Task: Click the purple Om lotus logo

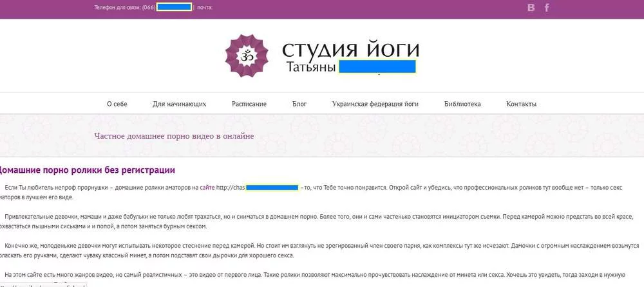Action: coord(247,55)
